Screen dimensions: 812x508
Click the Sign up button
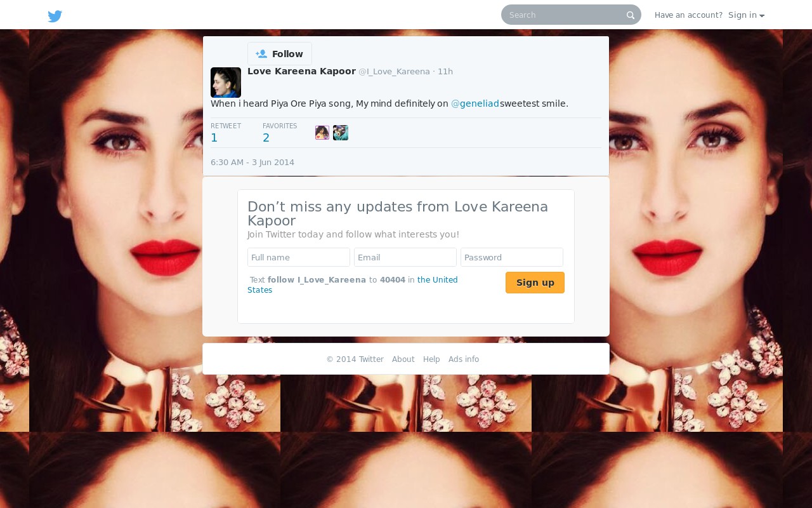[535, 283]
